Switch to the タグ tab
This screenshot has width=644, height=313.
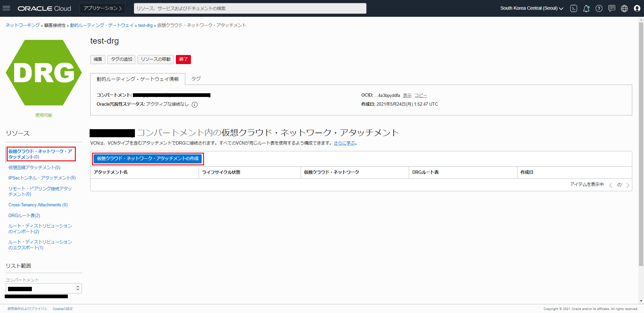pyautogui.click(x=196, y=79)
